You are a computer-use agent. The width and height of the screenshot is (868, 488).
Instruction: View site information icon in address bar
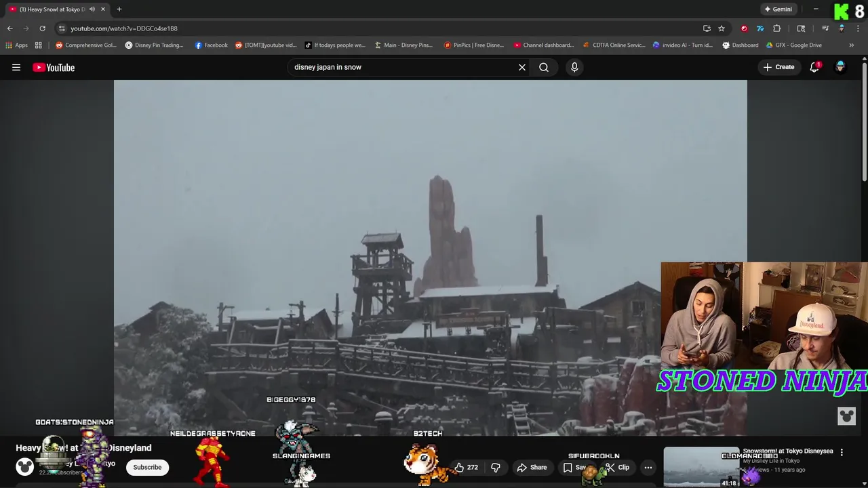click(x=62, y=28)
